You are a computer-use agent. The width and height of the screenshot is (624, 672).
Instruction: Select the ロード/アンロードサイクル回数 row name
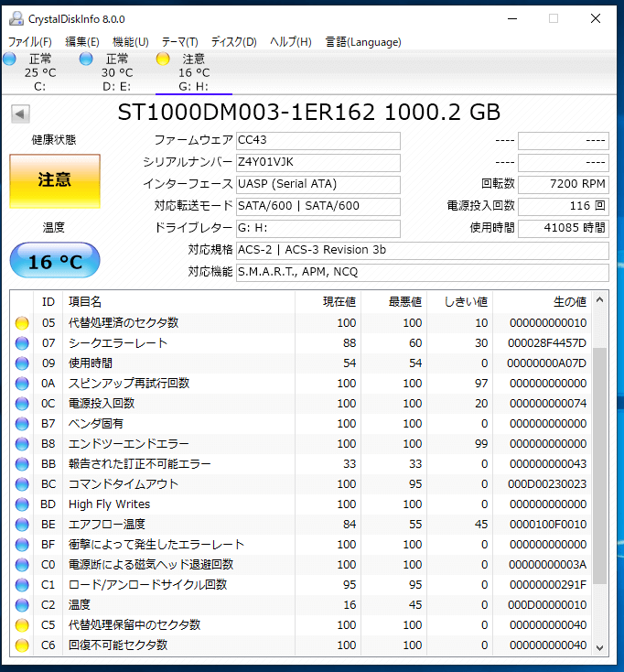147,585
